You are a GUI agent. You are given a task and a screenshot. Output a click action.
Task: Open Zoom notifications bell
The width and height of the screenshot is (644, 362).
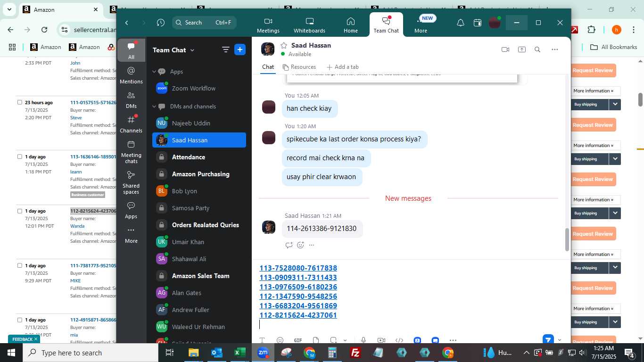point(461,23)
